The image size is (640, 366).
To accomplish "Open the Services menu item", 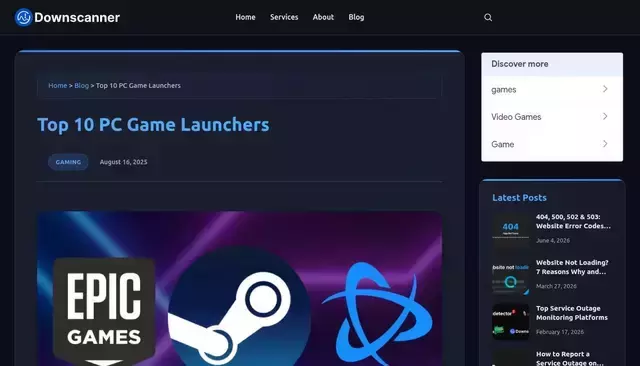I will pyautogui.click(x=284, y=17).
